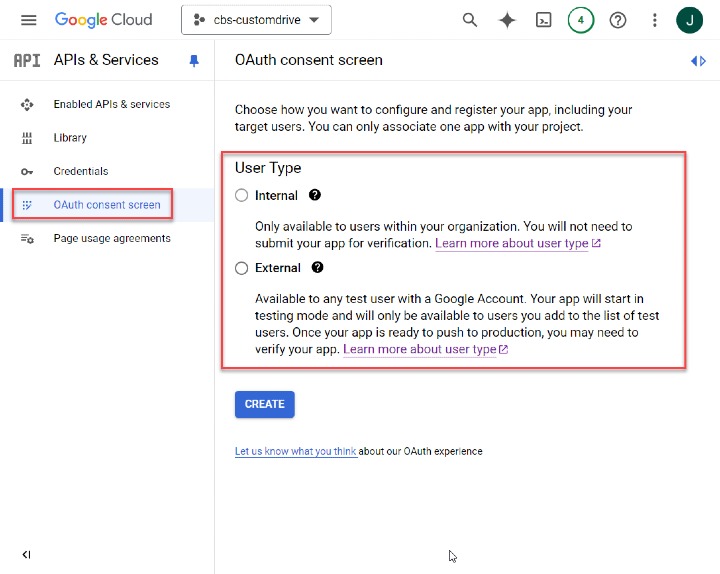
Task: Open notifications badge showing 4
Action: (x=580, y=20)
